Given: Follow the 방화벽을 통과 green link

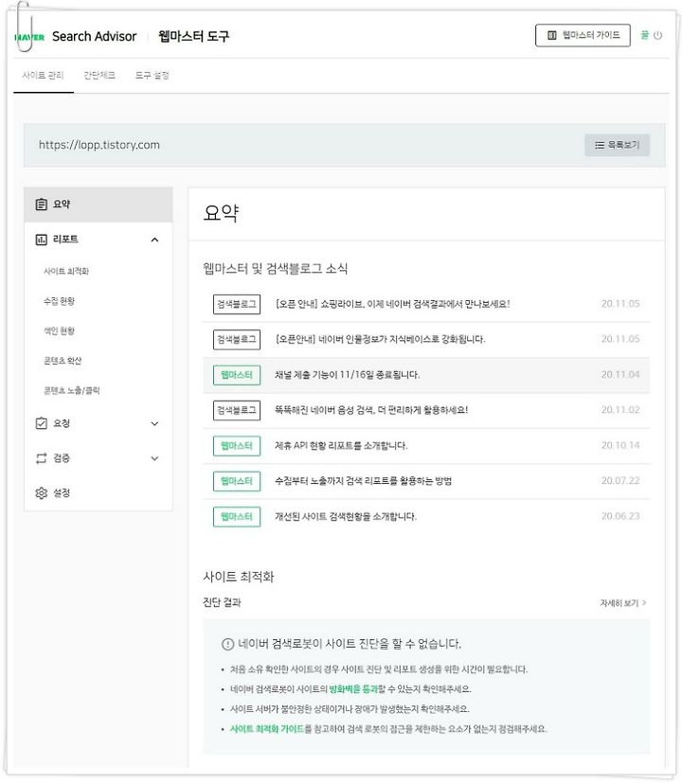Looking at the screenshot, I should (x=353, y=689).
